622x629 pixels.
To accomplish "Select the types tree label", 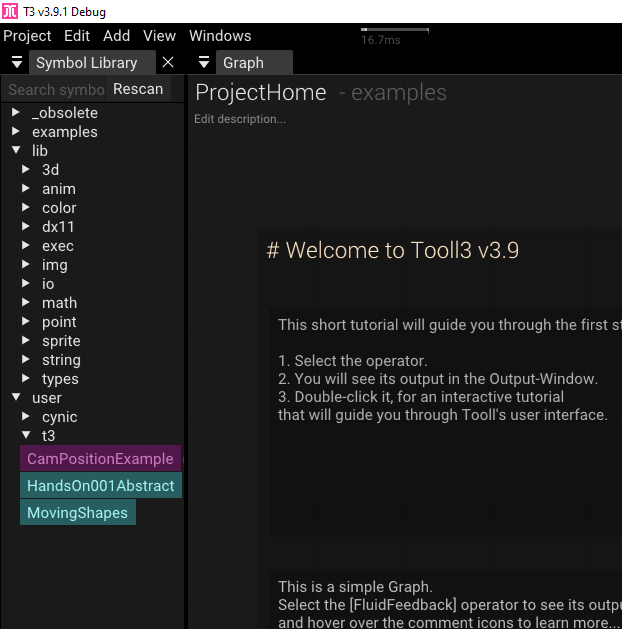I will (60, 379).
